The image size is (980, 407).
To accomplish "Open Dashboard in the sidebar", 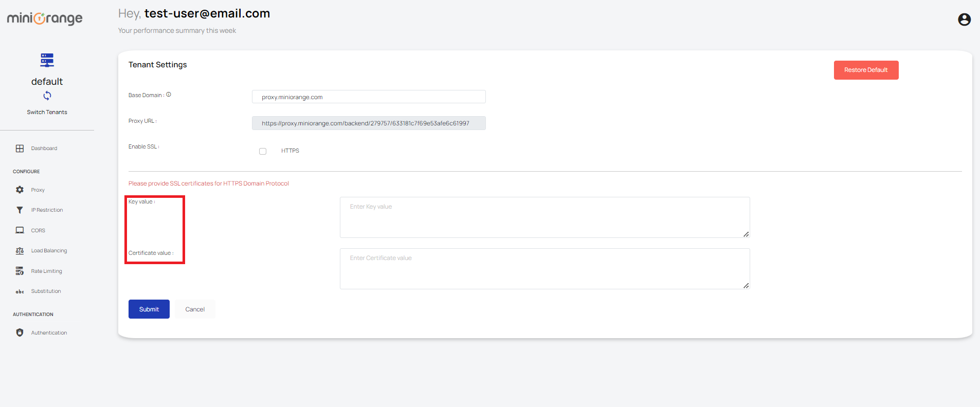I will (44, 149).
